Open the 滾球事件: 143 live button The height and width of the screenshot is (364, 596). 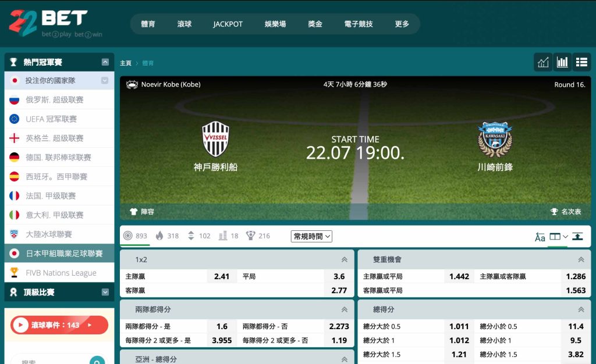pos(59,325)
